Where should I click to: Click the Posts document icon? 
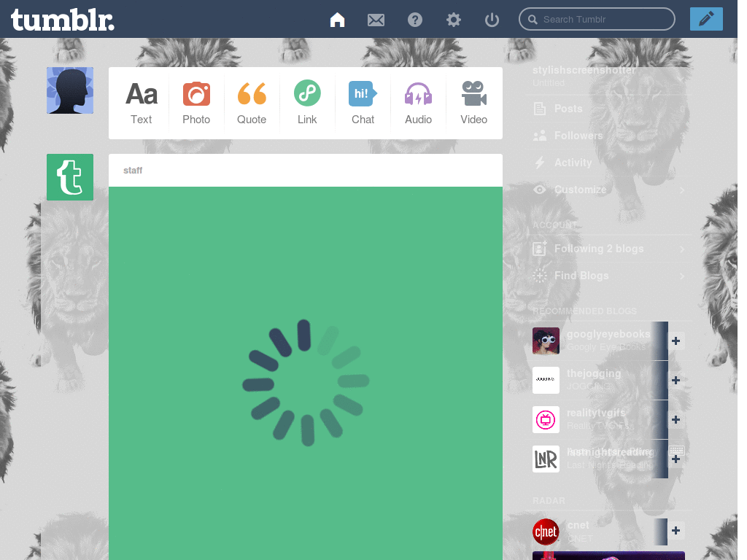point(539,109)
